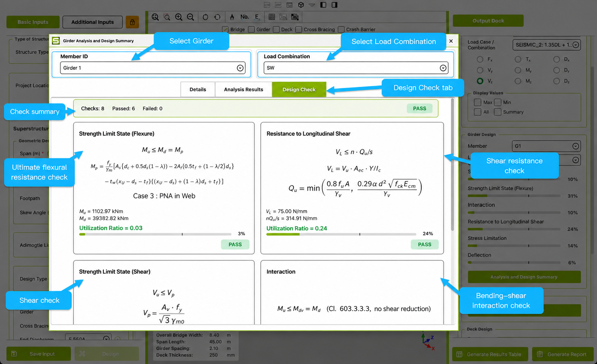597x364 pixels.
Task: Click the zoom out magnifier icon
Action: pos(190,17)
